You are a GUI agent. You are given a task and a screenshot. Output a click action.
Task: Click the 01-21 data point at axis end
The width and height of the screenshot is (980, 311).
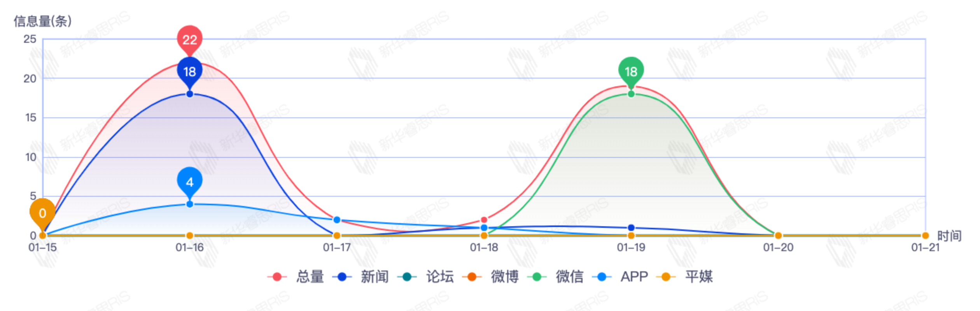(925, 236)
